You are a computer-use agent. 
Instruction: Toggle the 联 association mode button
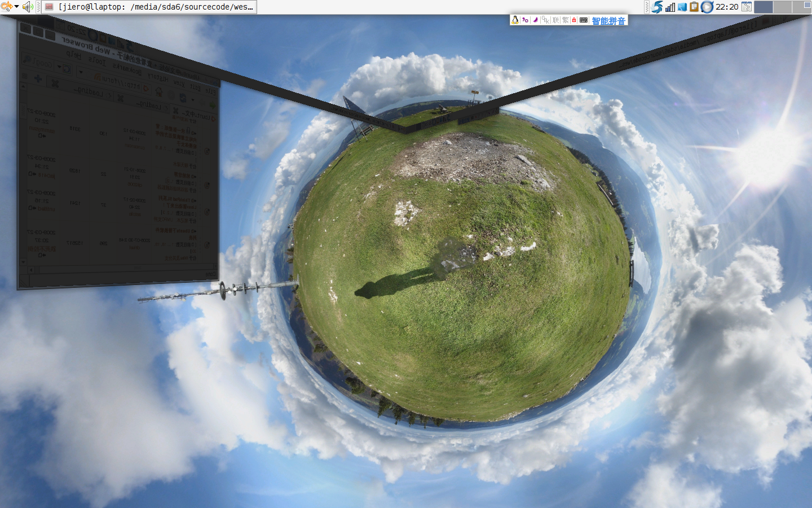click(555, 20)
